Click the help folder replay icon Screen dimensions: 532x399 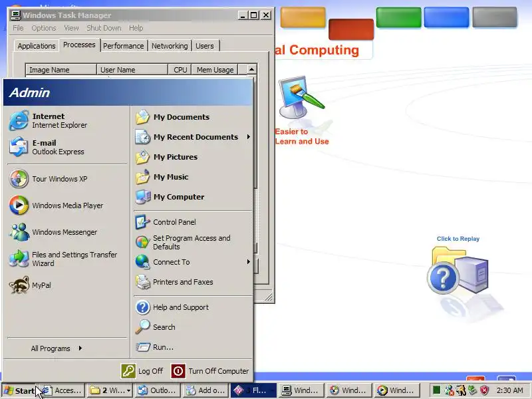(x=458, y=271)
